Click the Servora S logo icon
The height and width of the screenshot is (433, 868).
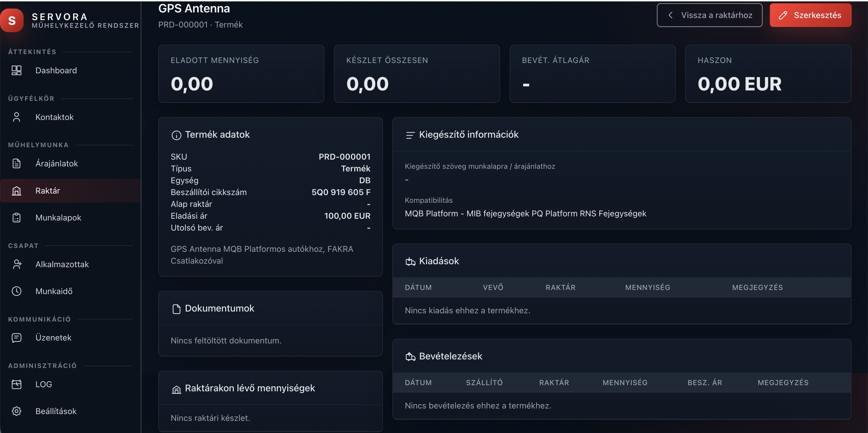pos(12,20)
